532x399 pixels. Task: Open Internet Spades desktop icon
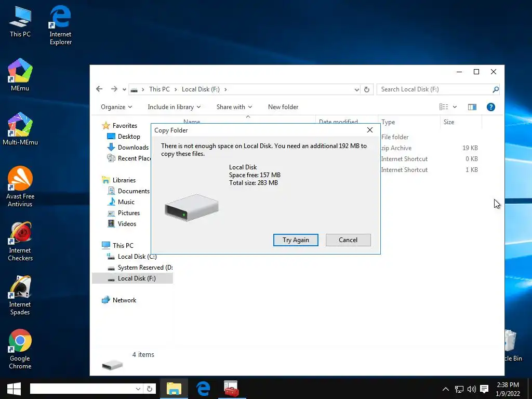(x=20, y=295)
